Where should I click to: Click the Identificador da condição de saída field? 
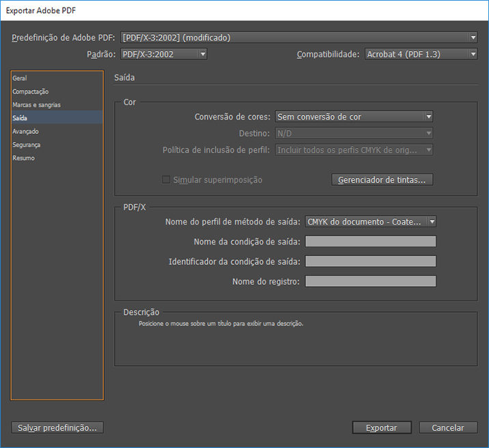370,261
